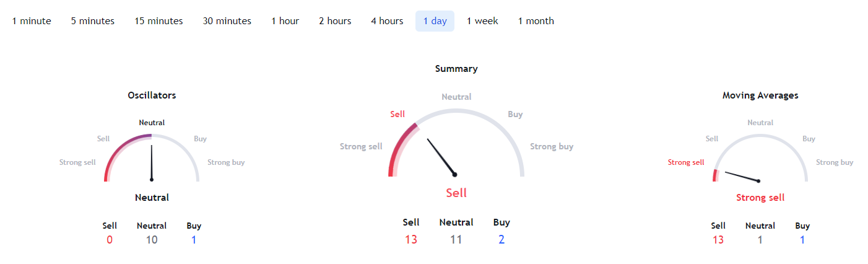Viewport: 868px width, 264px height.
Task: Click the Summary gauge needle
Action: (x=441, y=157)
